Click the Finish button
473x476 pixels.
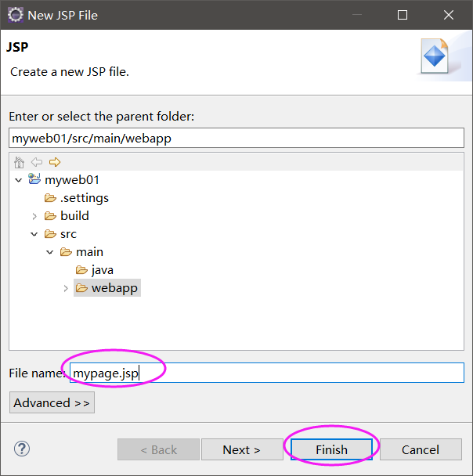tap(331, 449)
